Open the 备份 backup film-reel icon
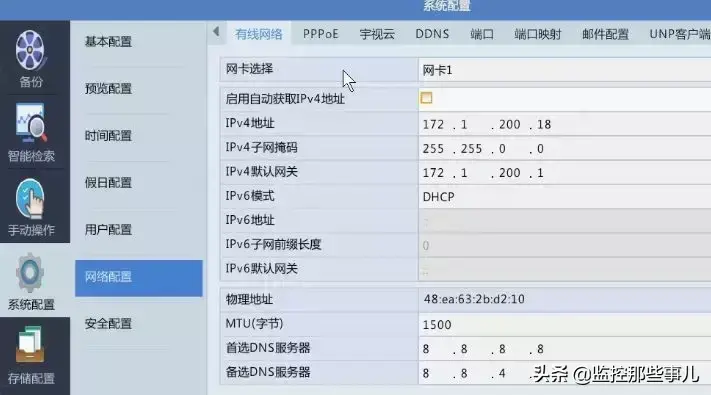This screenshot has width=711, height=395. [x=30, y=51]
